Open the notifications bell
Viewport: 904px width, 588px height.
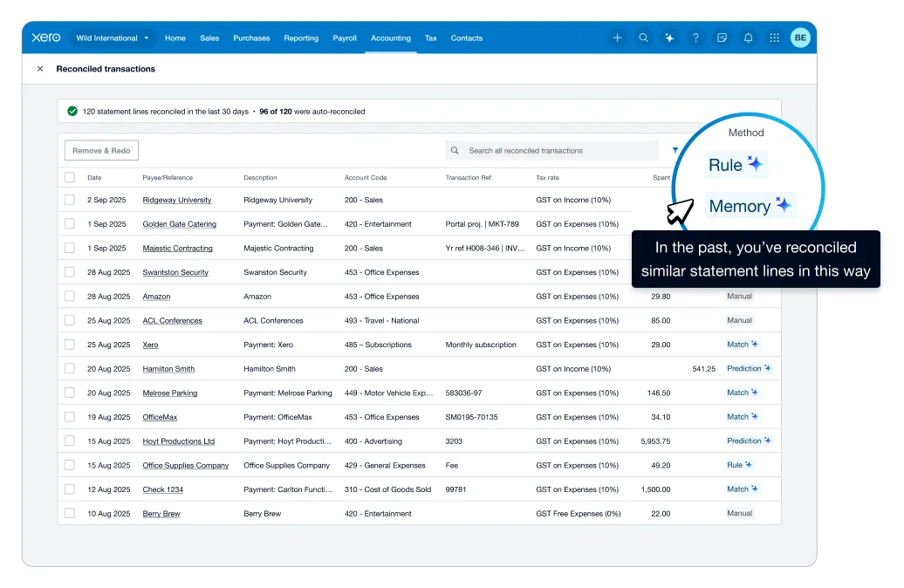click(749, 38)
